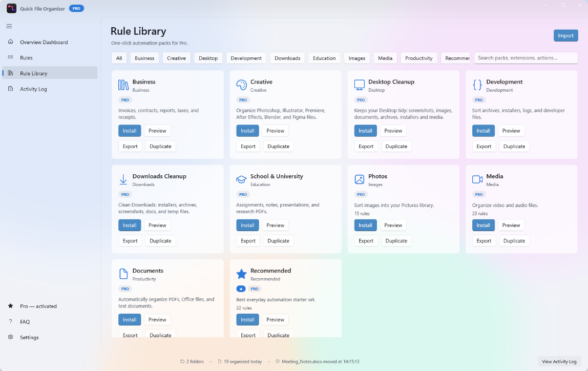This screenshot has height=371, width=588.
Task: Select the Productivity filter tab
Action: [418, 58]
